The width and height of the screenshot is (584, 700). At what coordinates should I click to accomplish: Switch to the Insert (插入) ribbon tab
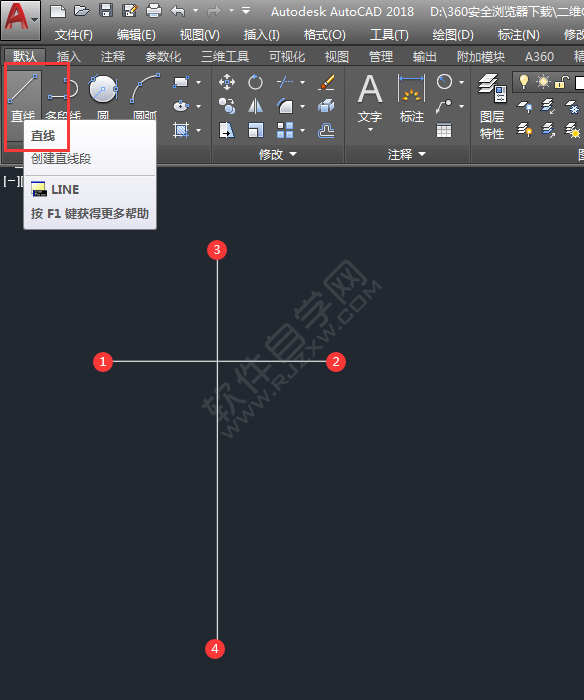tap(68, 57)
